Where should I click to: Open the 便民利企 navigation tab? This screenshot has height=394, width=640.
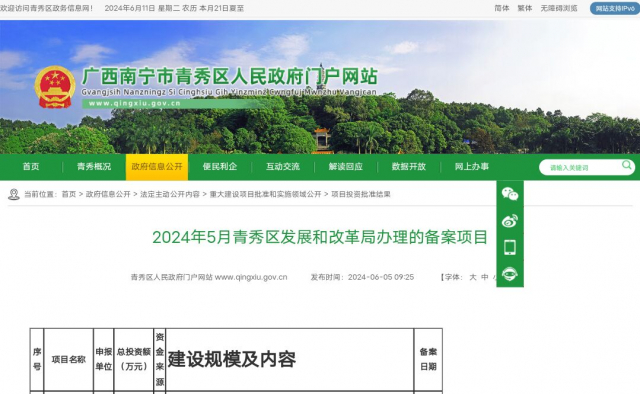point(220,167)
